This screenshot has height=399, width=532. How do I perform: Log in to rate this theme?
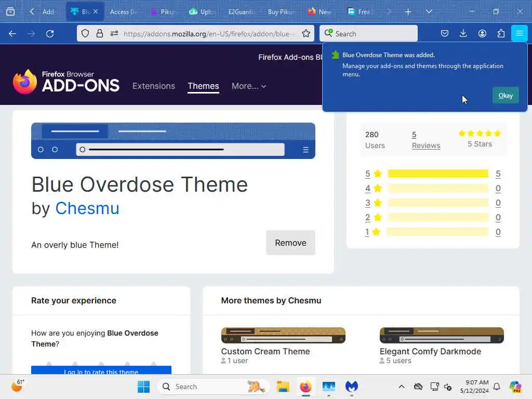101,370
